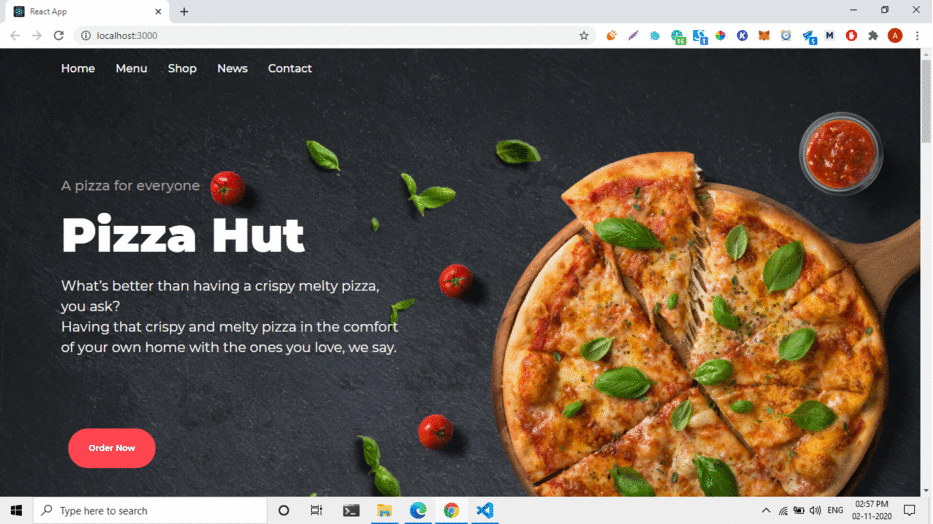
Task: Open the teal round extension icon
Action: click(655, 36)
